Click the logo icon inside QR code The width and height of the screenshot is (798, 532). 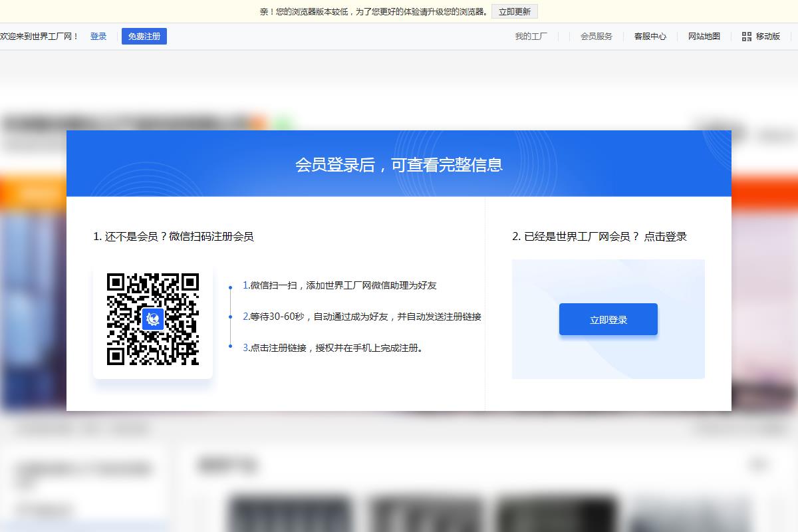153,319
